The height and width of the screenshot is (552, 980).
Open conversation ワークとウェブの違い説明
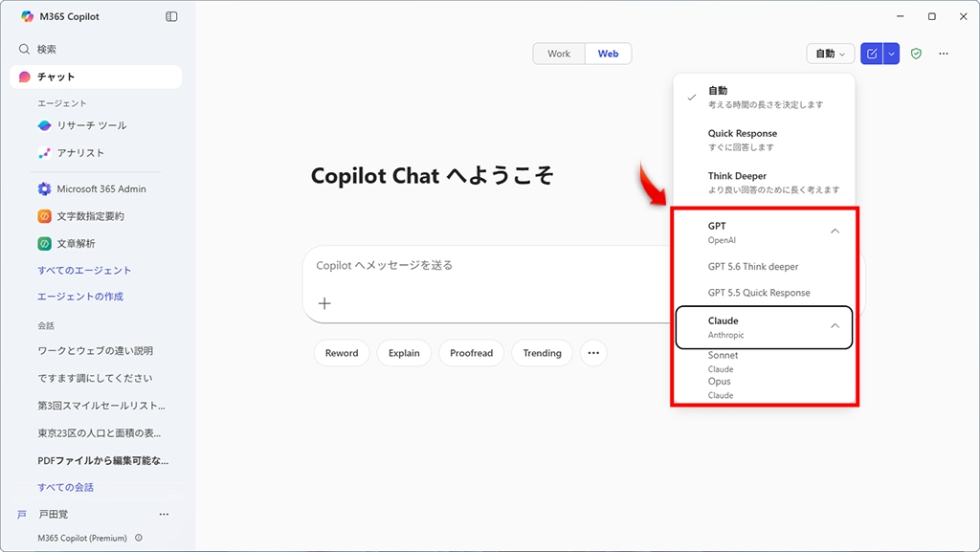click(95, 351)
